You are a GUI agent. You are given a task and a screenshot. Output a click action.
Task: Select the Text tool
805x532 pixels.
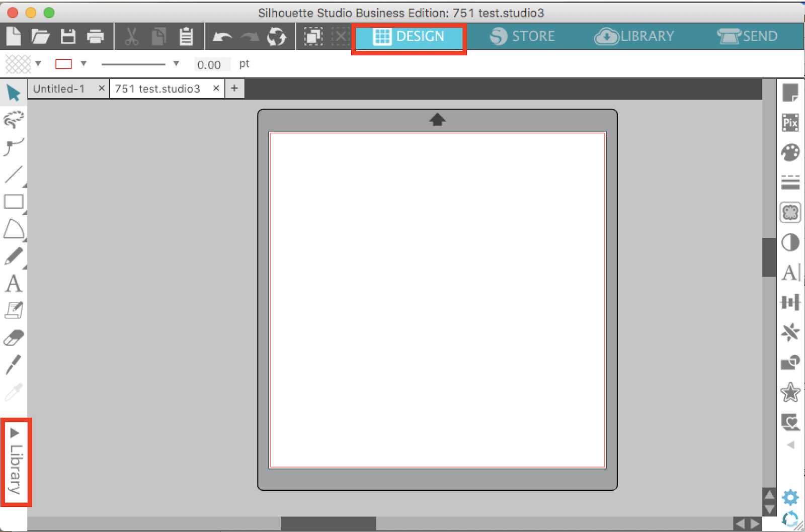pyautogui.click(x=14, y=284)
